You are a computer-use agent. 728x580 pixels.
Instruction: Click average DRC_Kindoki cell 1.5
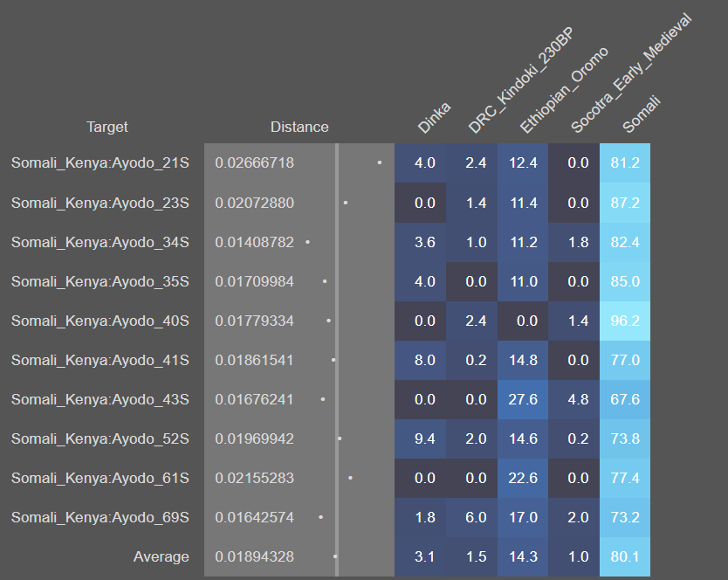tap(471, 556)
